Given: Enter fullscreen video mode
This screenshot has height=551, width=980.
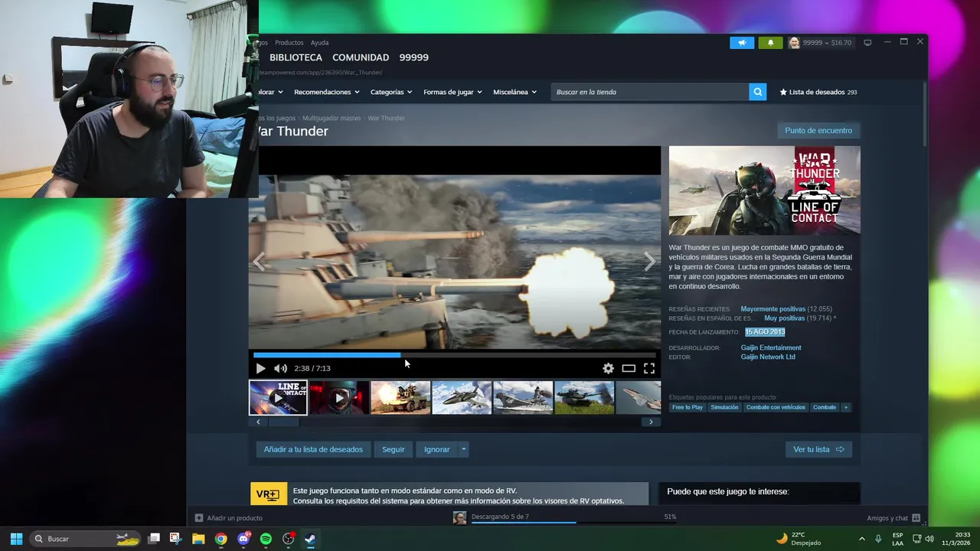Looking at the screenshot, I should tap(649, 368).
